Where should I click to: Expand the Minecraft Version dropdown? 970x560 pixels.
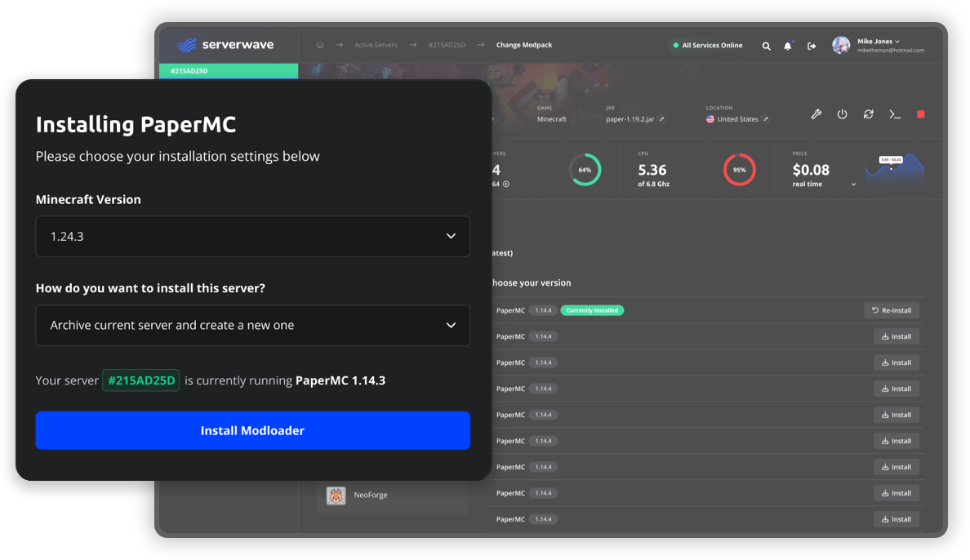(252, 236)
